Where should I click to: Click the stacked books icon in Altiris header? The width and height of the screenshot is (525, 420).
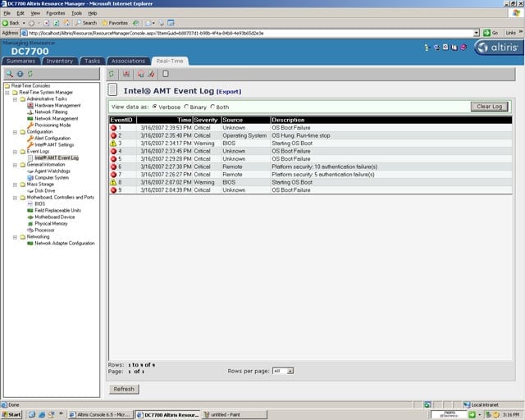tap(454, 48)
